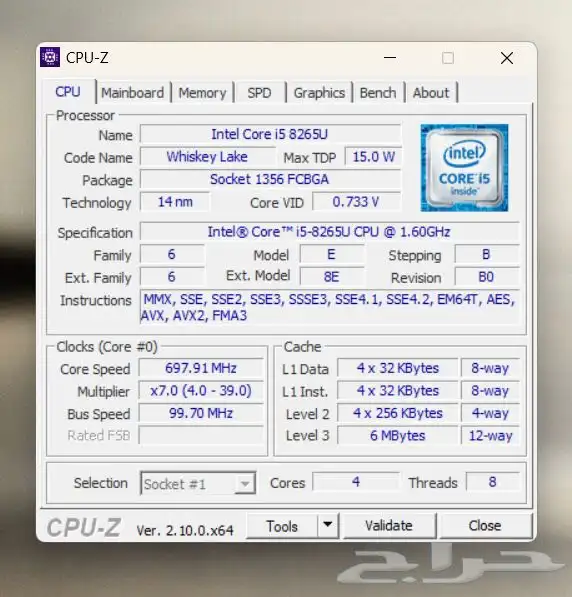Click the Intel Core i5 logo badge

pos(464,168)
